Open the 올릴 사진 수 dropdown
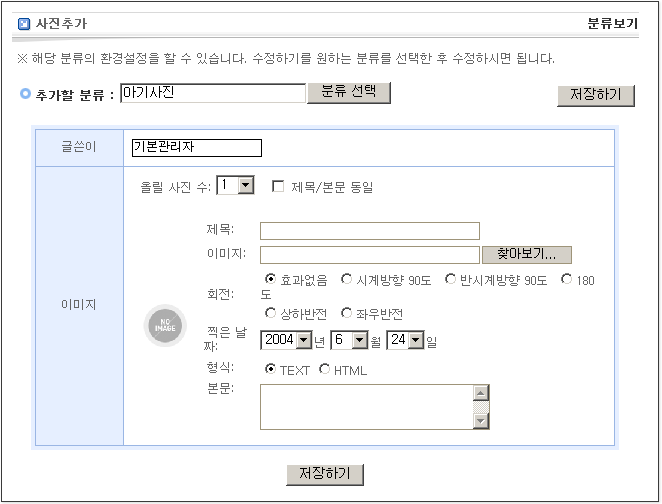This screenshot has height=504, width=662. [x=246, y=185]
